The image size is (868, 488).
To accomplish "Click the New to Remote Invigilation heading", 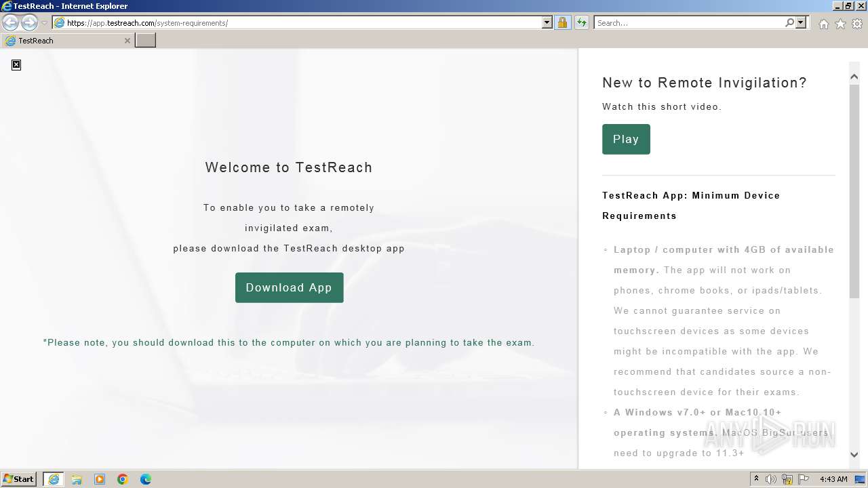I will click(705, 83).
